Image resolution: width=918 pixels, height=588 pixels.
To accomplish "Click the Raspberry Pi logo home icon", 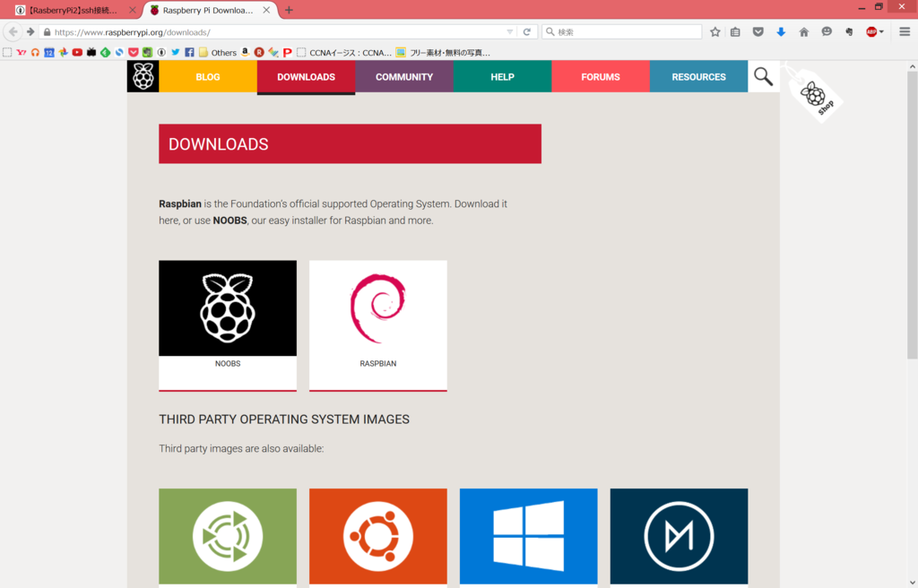I will (143, 76).
